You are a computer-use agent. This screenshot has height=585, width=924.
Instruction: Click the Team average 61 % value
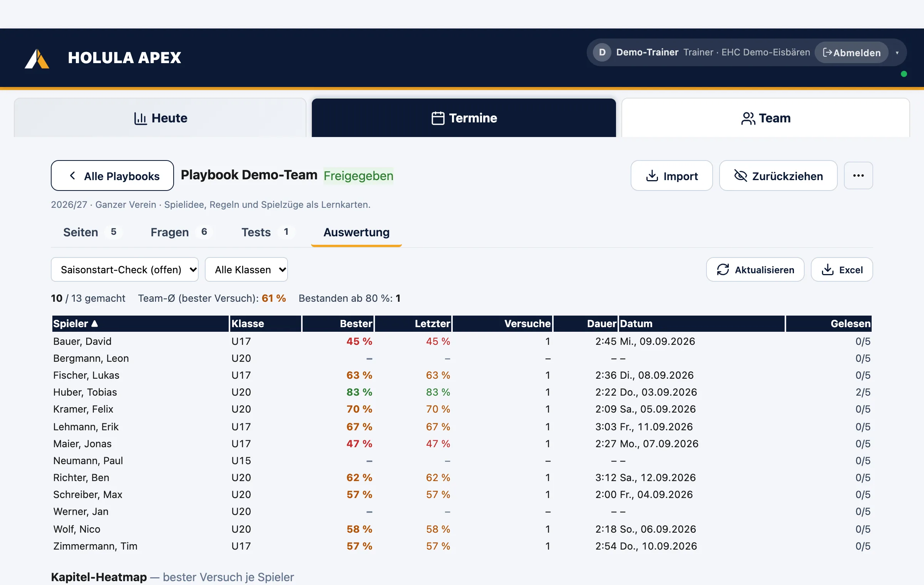tap(274, 298)
